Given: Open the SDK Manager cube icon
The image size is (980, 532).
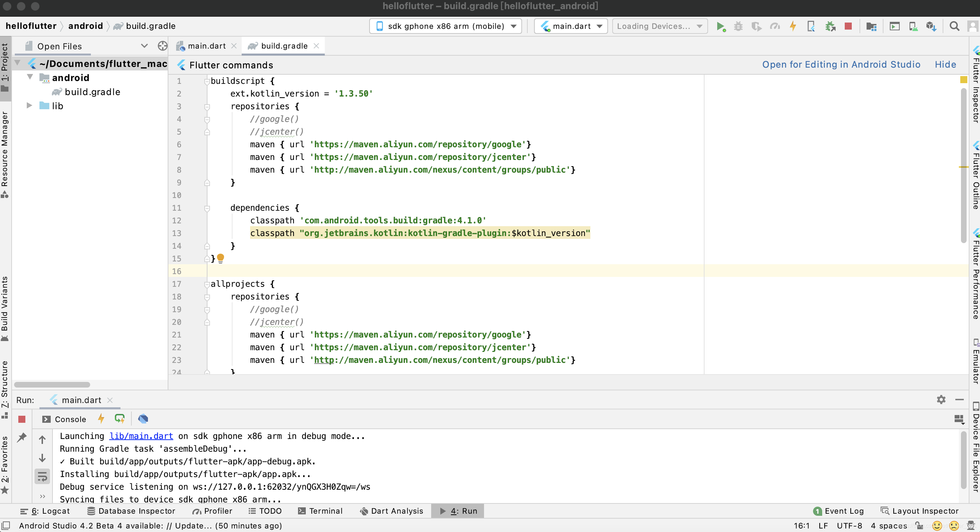Looking at the screenshot, I should pos(931,26).
